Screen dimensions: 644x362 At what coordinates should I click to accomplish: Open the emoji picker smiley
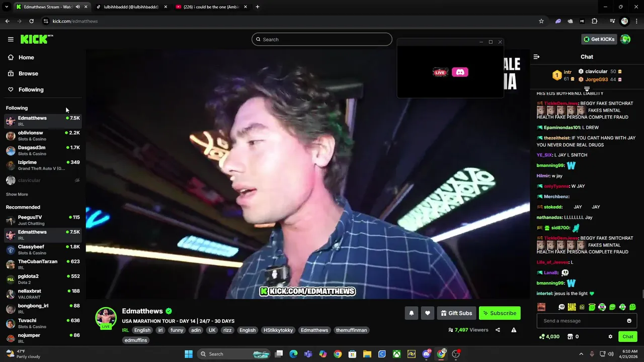(629, 321)
